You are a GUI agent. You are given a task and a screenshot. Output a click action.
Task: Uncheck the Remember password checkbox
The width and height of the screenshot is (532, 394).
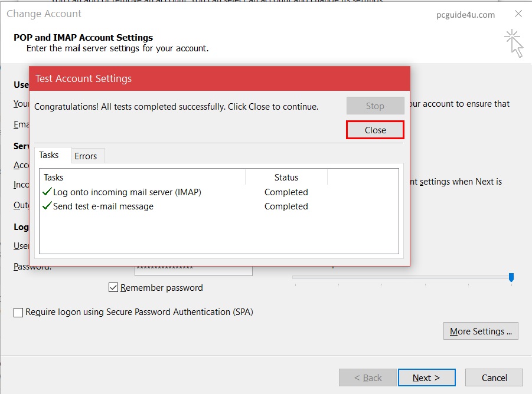click(x=113, y=288)
